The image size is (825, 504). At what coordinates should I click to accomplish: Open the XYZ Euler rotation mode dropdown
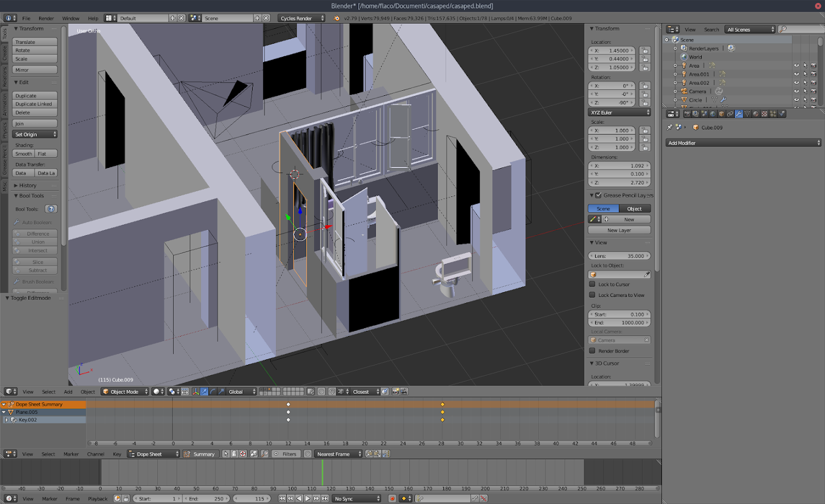(619, 112)
